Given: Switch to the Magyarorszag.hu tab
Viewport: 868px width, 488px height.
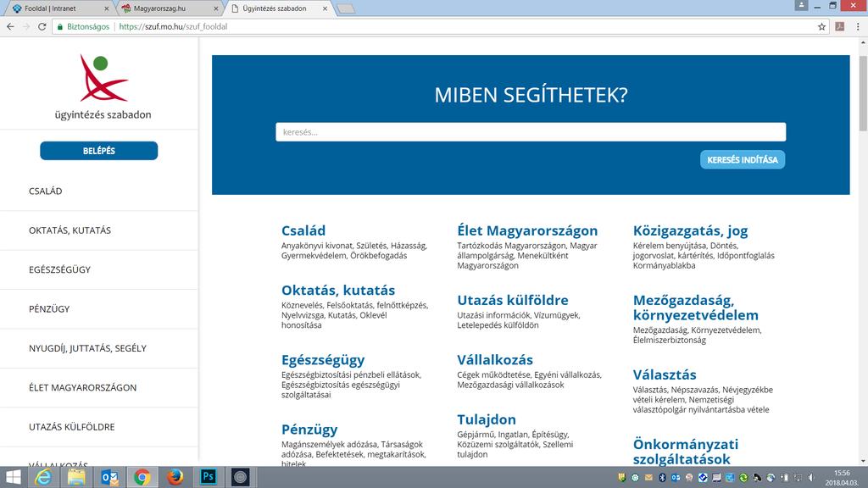Looking at the screenshot, I should [x=168, y=8].
